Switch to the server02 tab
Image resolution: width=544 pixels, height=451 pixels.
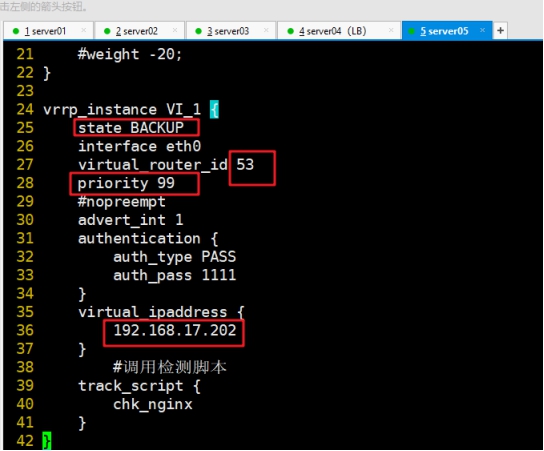pos(140,31)
